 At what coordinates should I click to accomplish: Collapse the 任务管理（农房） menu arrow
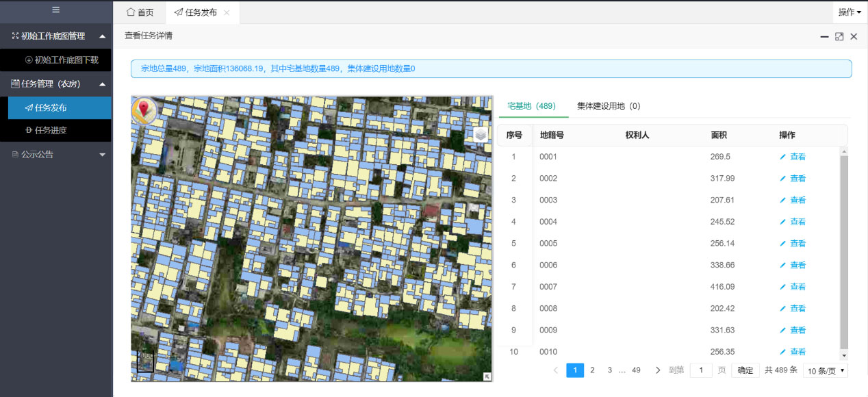click(102, 84)
